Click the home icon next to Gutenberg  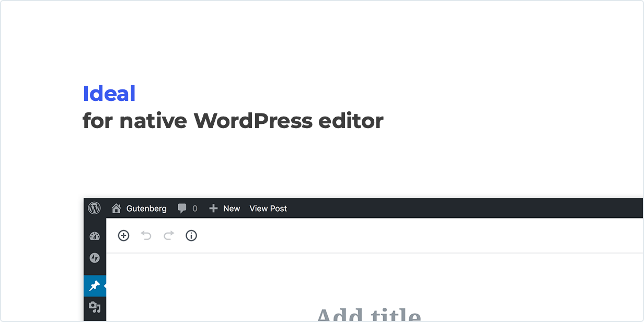pos(117,208)
